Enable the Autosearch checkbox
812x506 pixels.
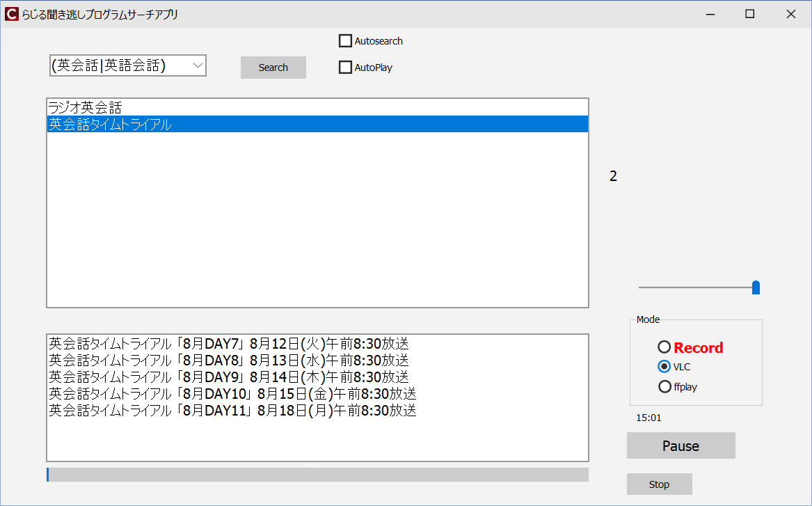(345, 41)
